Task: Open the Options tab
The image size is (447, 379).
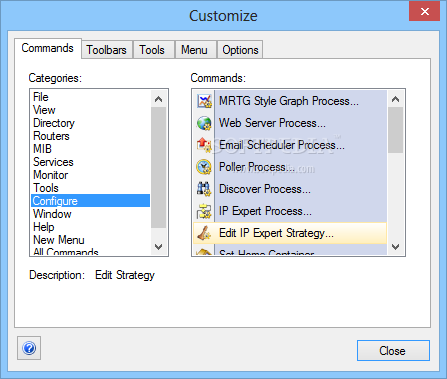Action: coord(240,50)
